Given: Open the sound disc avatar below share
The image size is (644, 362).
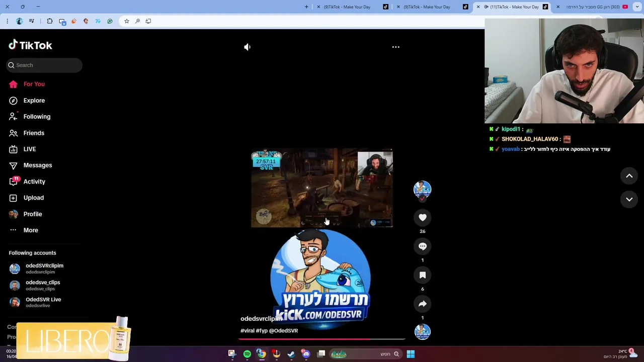Looking at the screenshot, I should (423, 332).
